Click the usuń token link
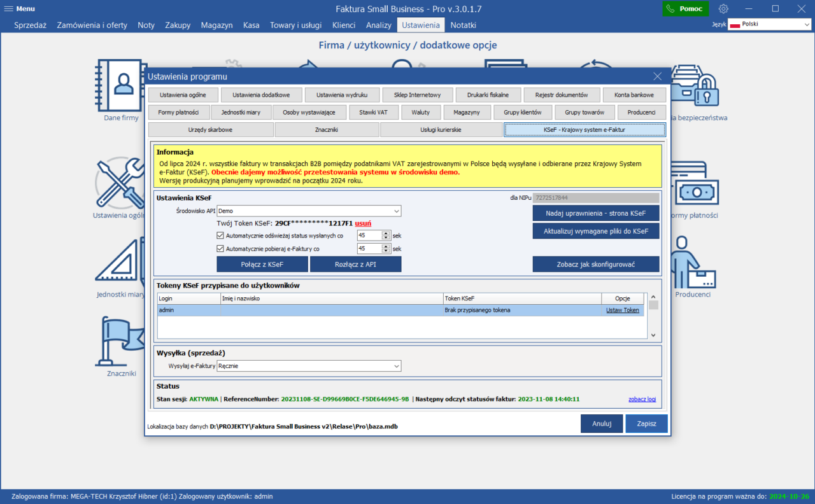This screenshot has height=504, width=815. (x=363, y=223)
